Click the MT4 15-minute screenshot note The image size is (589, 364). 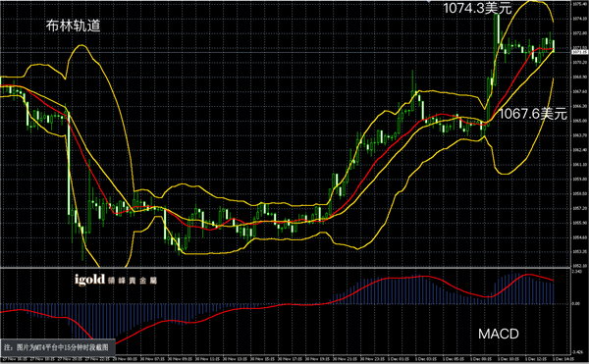click(58, 347)
